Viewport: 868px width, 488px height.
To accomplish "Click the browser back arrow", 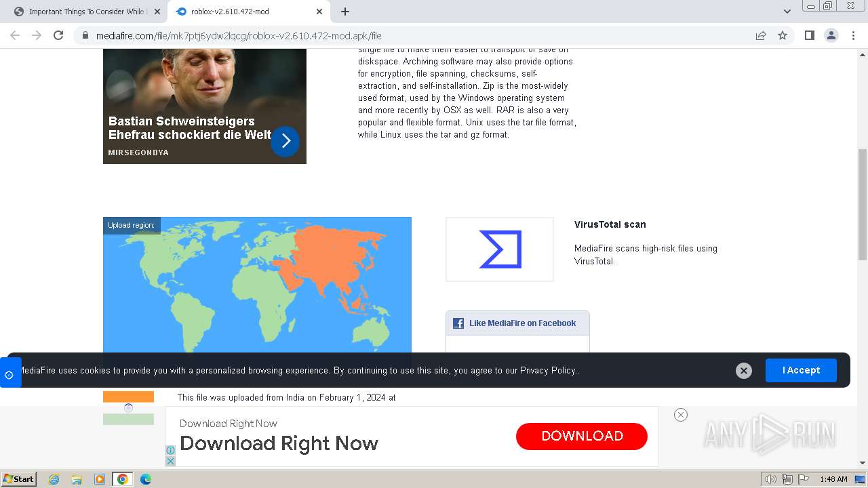I will click(15, 35).
